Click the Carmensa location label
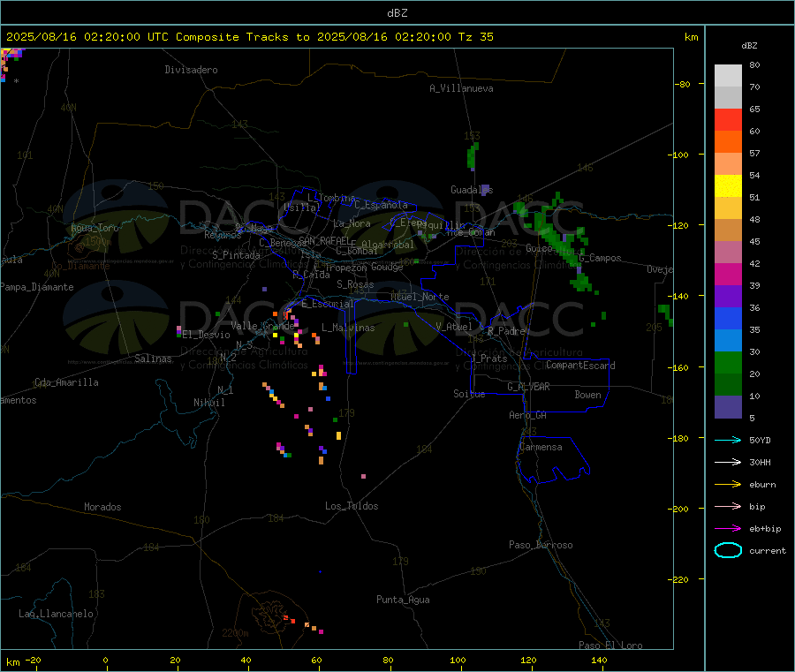Image resolution: width=795 pixels, height=672 pixels. pyautogui.click(x=541, y=447)
